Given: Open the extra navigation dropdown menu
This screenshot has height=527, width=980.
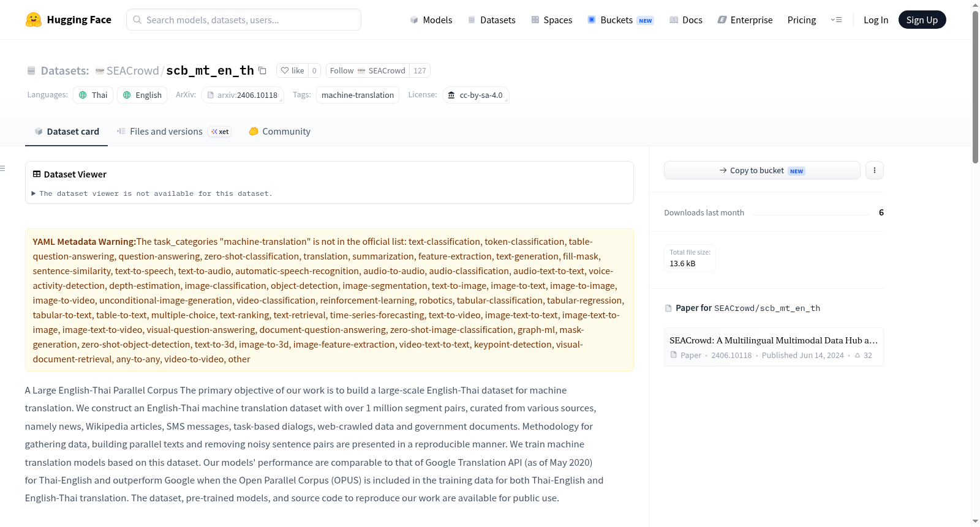Looking at the screenshot, I should click(836, 20).
